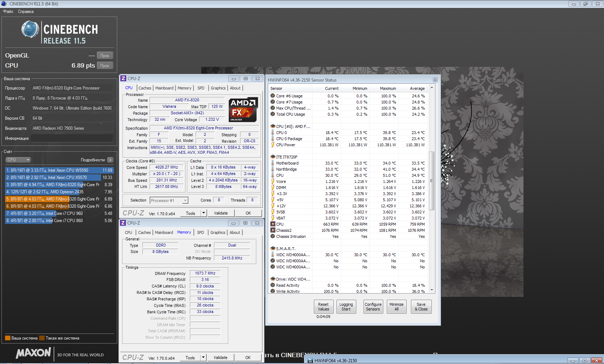
Task: Click Minimize All in HWiNFO
Action: (397, 307)
